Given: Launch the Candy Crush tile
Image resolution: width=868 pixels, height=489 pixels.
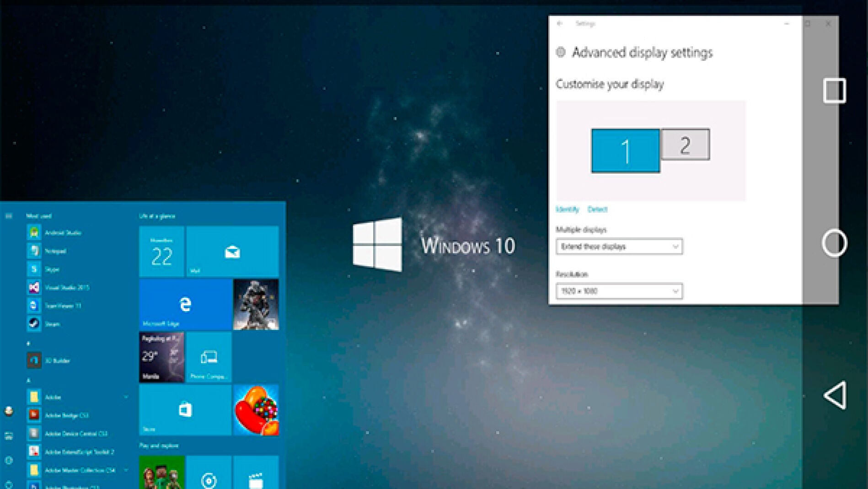Looking at the screenshot, I should click(x=256, y=410).
